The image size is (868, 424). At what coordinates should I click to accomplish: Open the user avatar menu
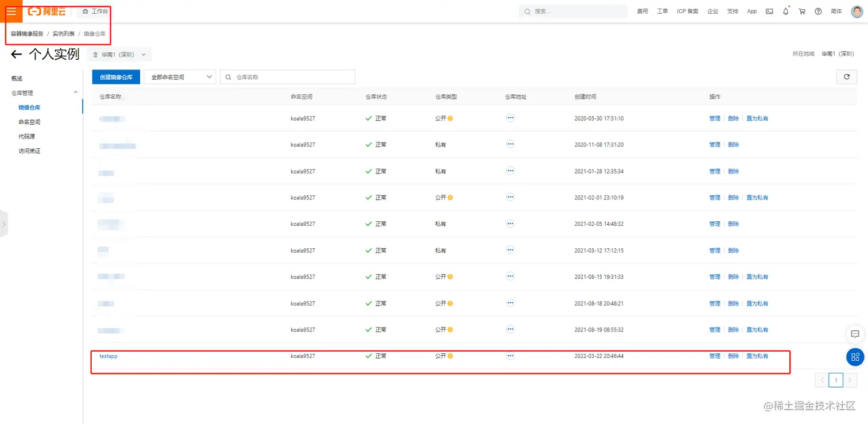857,11
